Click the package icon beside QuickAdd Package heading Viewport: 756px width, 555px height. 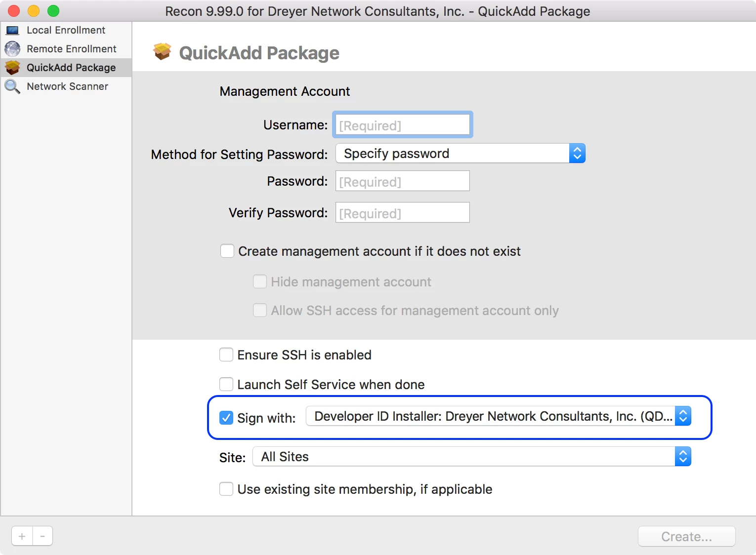[162, 51]
